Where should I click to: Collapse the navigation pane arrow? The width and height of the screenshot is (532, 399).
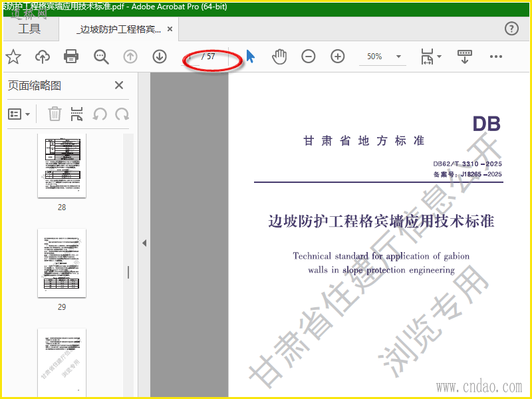click(144, 243)
